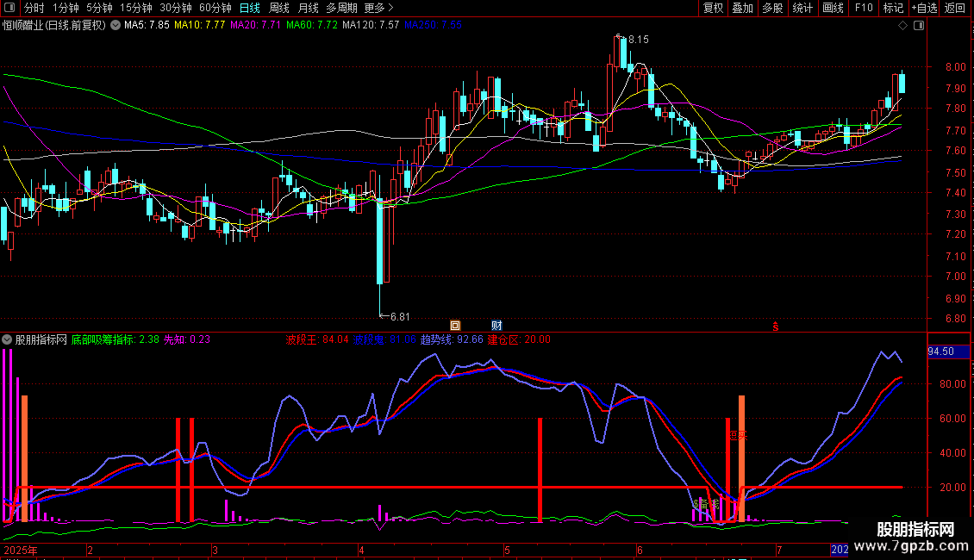This screenshot has width=974, height=560.
Task: Switch to 月线 monthly chart
Action: (308, 8)
